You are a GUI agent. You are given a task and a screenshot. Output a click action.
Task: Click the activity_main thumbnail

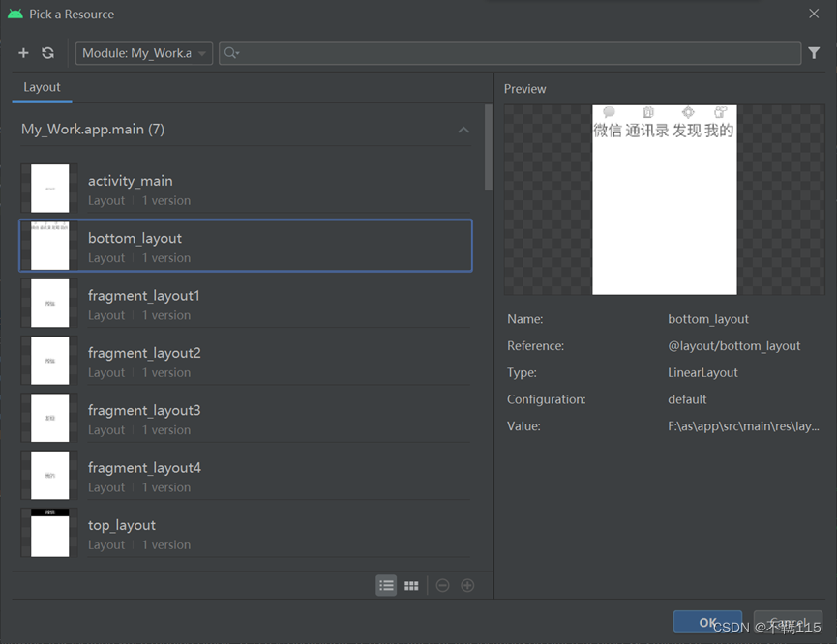pos(49,189)
